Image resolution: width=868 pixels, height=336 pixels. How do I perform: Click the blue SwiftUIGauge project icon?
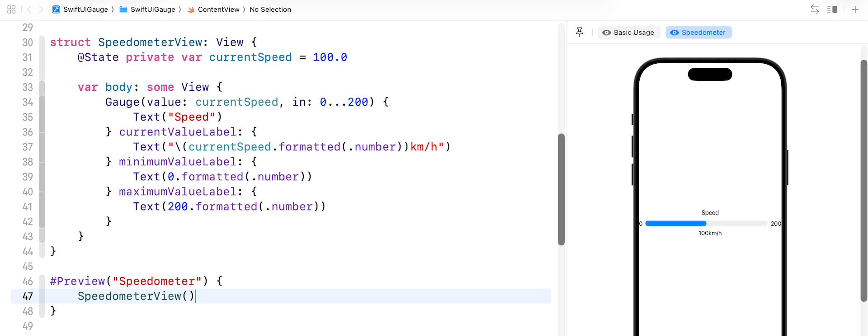tap(56, 9)
